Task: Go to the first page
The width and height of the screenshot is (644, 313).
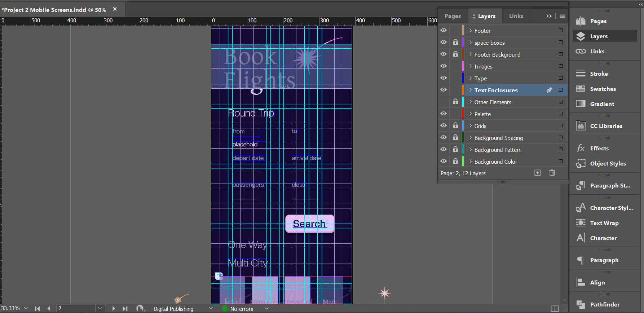Action: [37, 308]
